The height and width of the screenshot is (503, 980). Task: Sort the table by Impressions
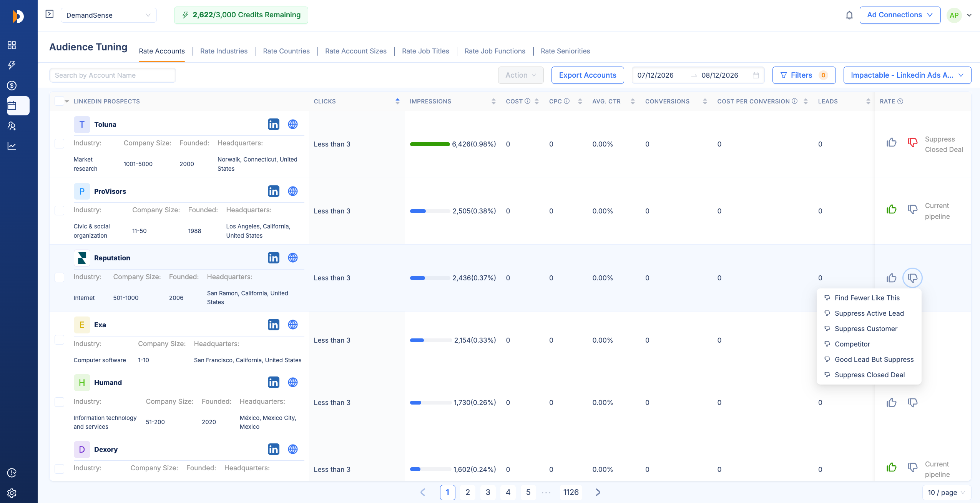coord(493,102)
